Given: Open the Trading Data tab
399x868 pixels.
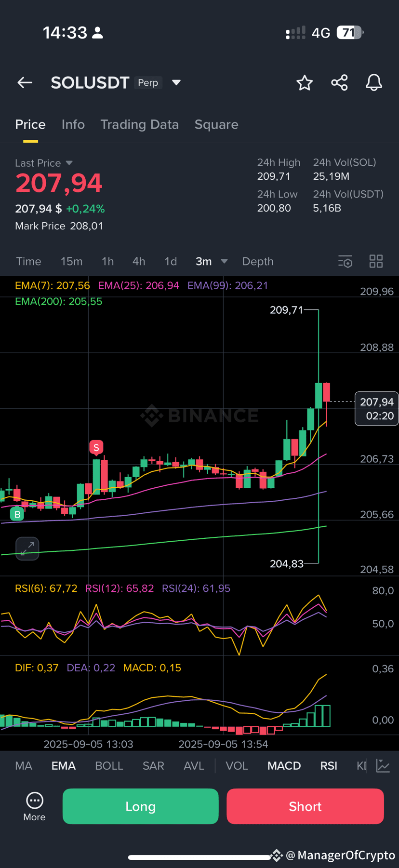Looking at the screenshot, I should (x=140, y=124).
